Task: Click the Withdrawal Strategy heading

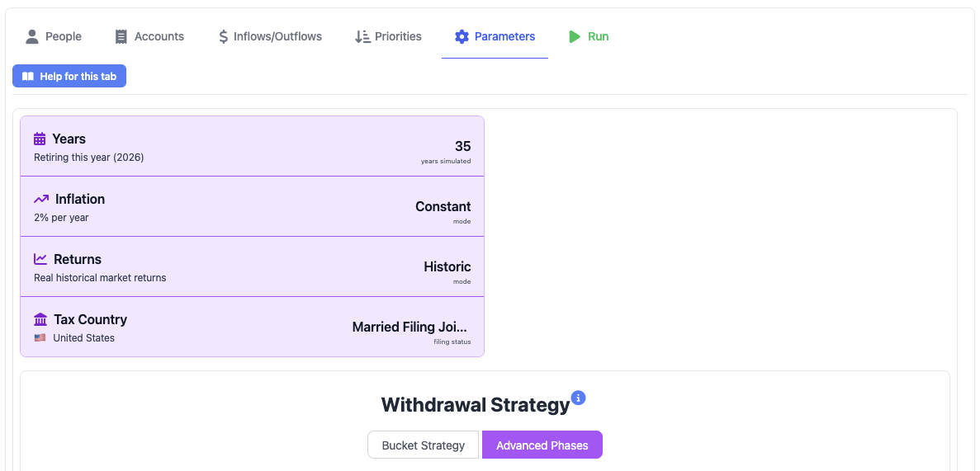Action: (x=476, y=405)
